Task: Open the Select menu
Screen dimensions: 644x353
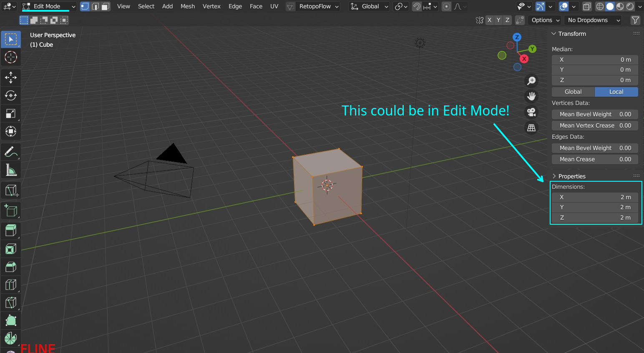Action: click(146, 6)
